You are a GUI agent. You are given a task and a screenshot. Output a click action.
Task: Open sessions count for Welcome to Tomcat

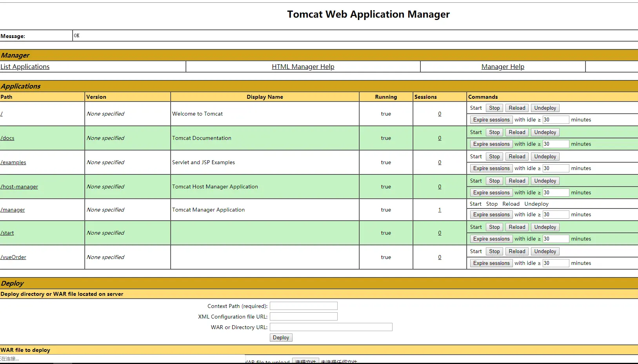[x=440, y=114]
